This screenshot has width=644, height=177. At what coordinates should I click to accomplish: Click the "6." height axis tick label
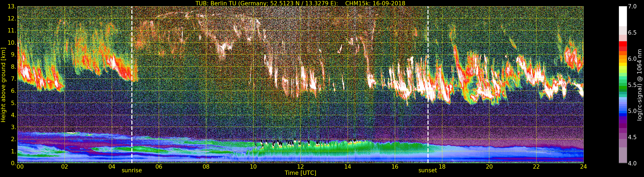(x=13, y=91)
